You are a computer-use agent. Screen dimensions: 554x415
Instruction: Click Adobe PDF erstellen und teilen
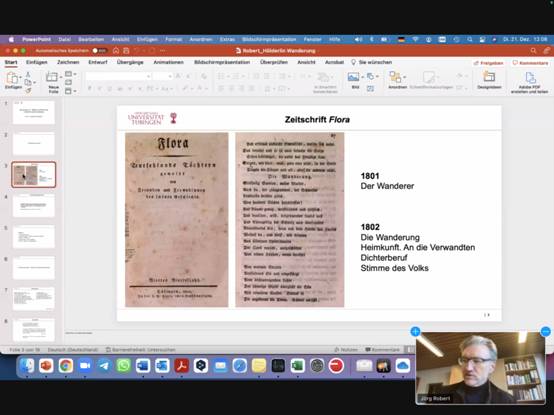point(530,78)
